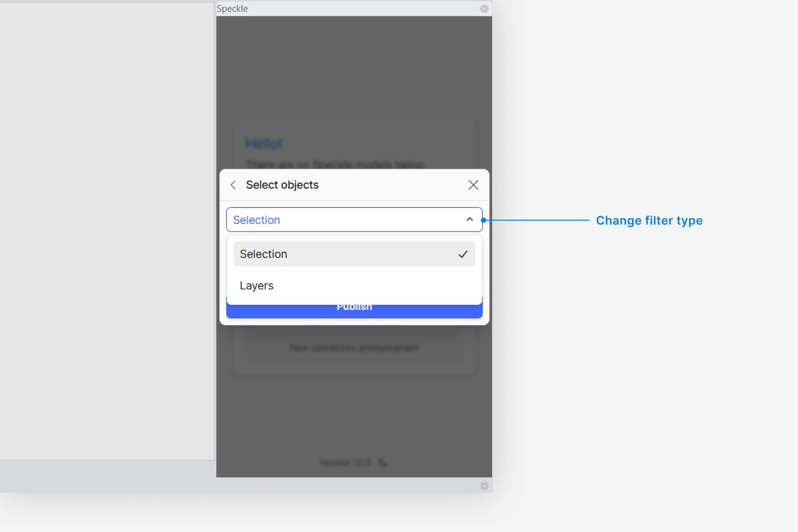The image size is (798, 532).
Task: Click the Select objects dialog title
Action: click(282, 185)
